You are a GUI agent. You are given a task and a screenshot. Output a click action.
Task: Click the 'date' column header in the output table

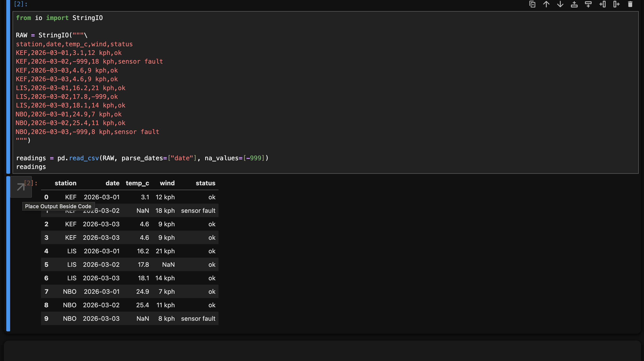pos(112,183)
